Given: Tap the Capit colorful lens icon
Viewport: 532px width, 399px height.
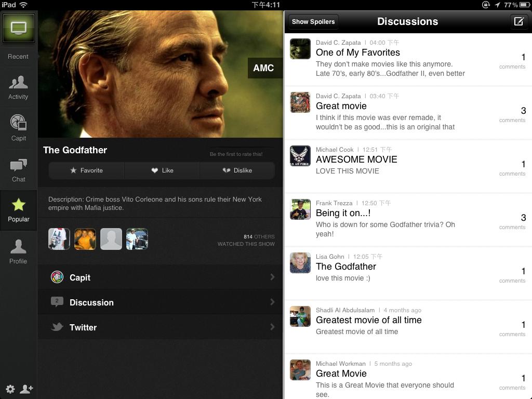Looking at the screenshot, I should coord(57,277).
